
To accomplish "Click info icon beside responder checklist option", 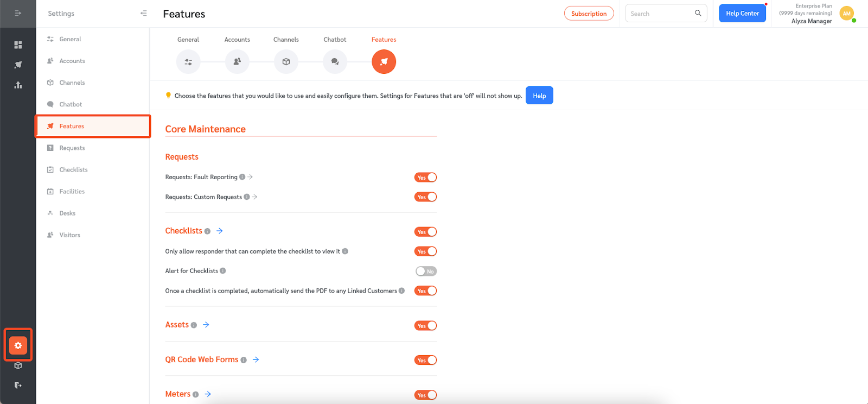I will [x=345, y=251].
